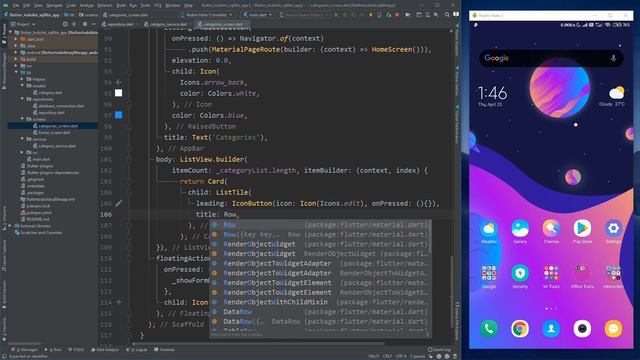
Task: Collapse the services folder
Action: (x=22, y=139)
